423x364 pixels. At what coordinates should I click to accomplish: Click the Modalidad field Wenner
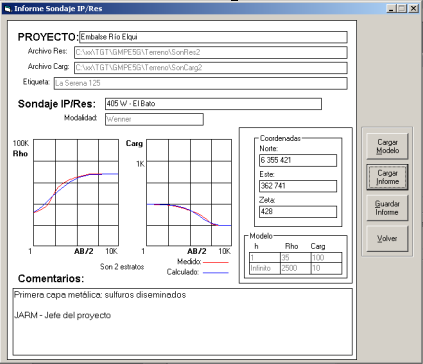click(x=154, y=119)
